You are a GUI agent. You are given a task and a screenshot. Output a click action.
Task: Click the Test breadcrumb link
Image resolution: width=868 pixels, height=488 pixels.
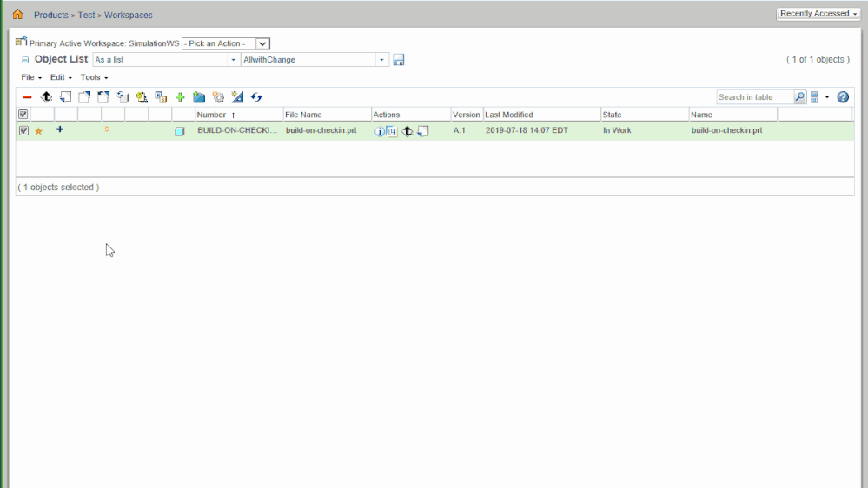(86, 15)
